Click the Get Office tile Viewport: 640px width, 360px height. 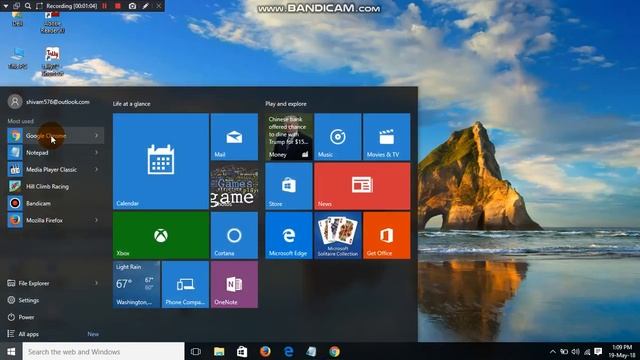click(x=387, y=236)
